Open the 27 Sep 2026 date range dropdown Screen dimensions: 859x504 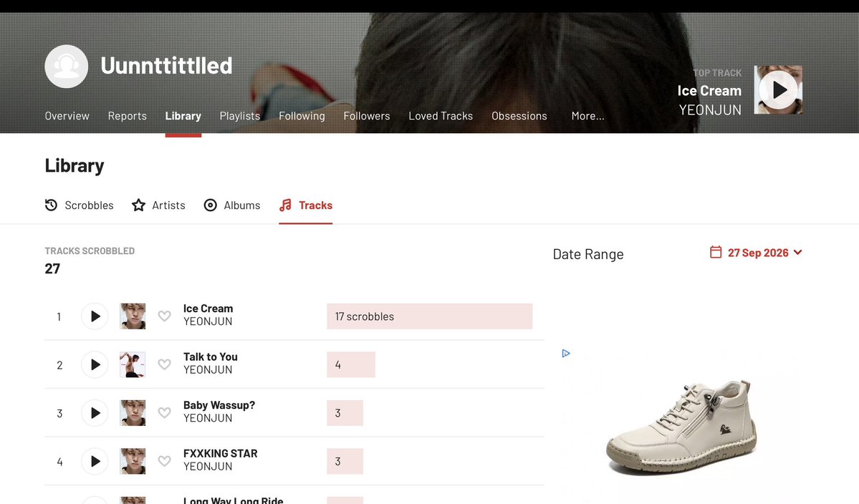[x=756, y=252]
